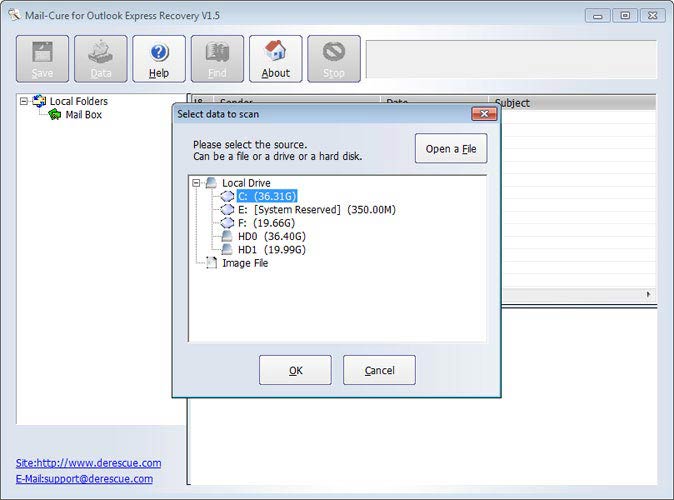Viewport: 674px width, 500px height.
Task: Select Local Folders in the sidebar
Action: click(x=79, y=101)
